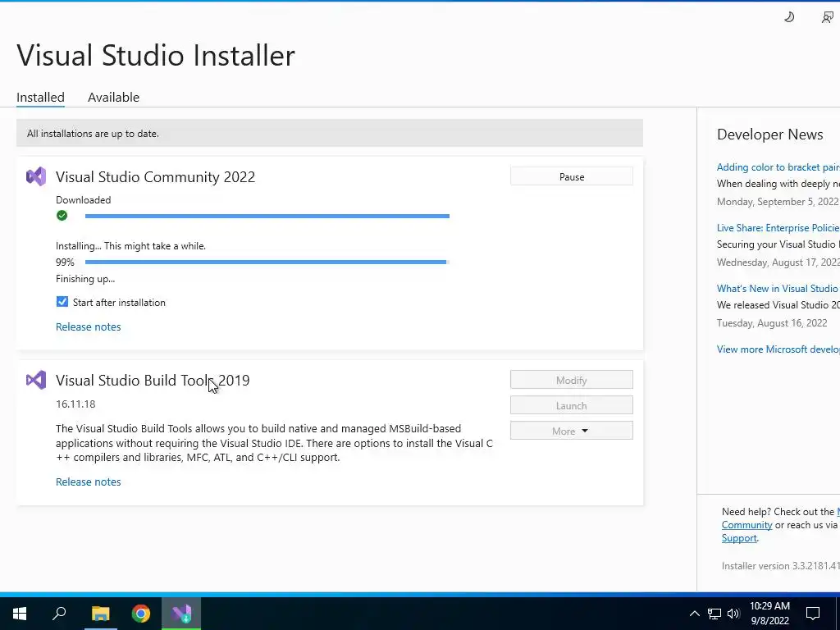Click the Developer News heading
The width and height of the screenshot is (840, 630).
(769, 135)
